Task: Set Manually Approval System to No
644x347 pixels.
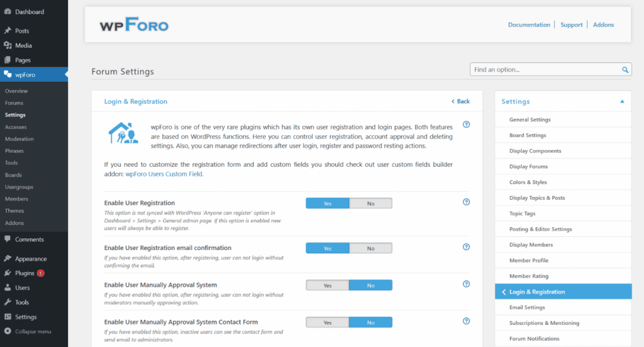Action: [x=370, y=285]
